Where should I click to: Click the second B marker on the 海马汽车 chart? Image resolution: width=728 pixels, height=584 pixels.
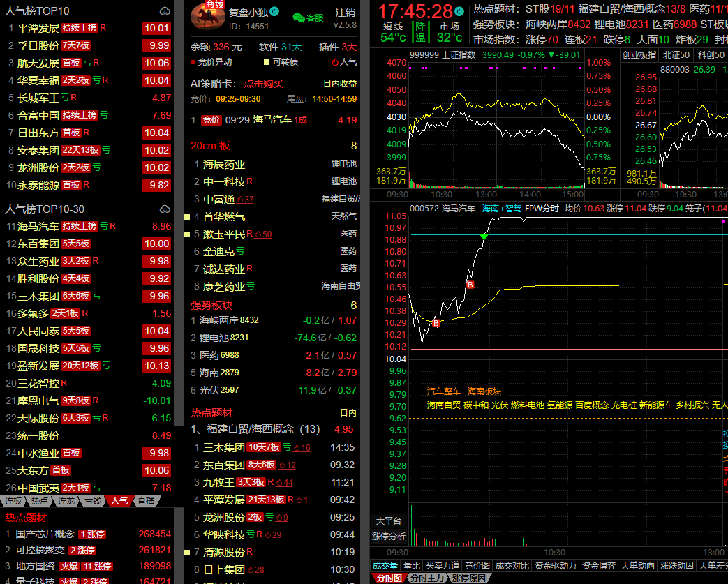click(470, 285)
